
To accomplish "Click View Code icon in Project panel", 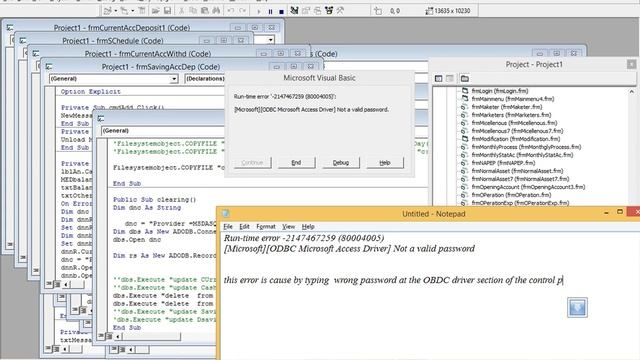I will (438, 78).
